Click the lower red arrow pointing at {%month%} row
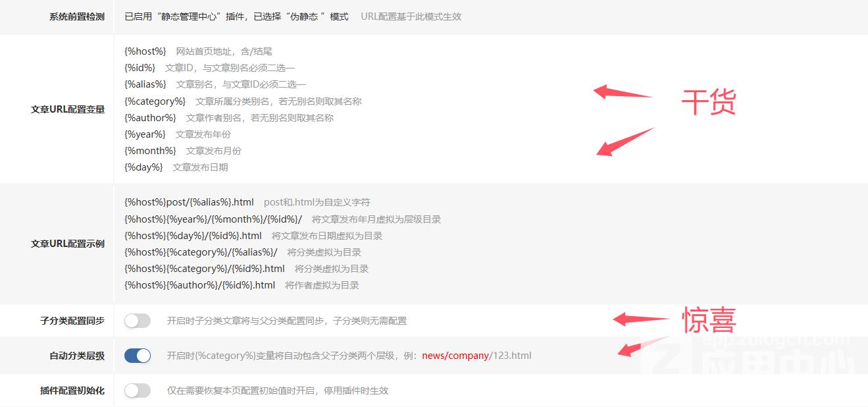The height and width of the screenshot is (407, 868). (625, 142)
